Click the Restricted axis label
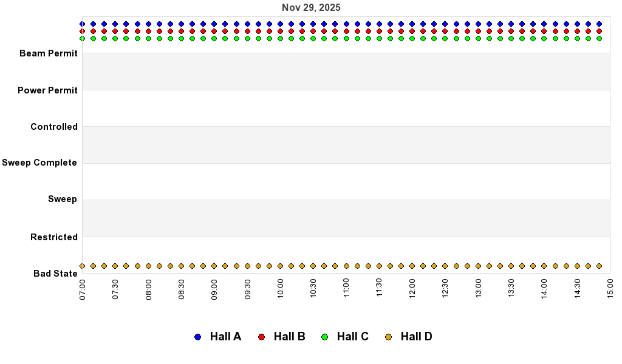The height and width of the screenshot is (364, 622). click(54, 237)
